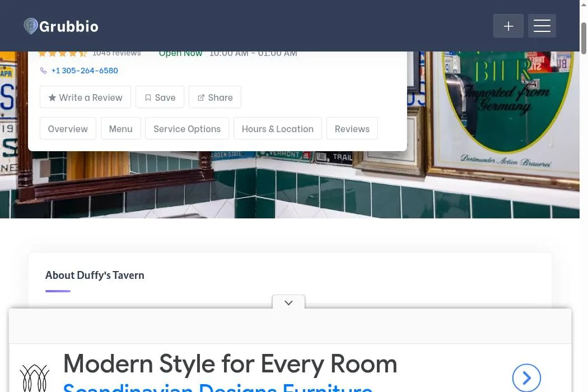Viewport: 588px width, 392px height.
Task: Click the bookmark icon on Save
Action: pos(148,97)
